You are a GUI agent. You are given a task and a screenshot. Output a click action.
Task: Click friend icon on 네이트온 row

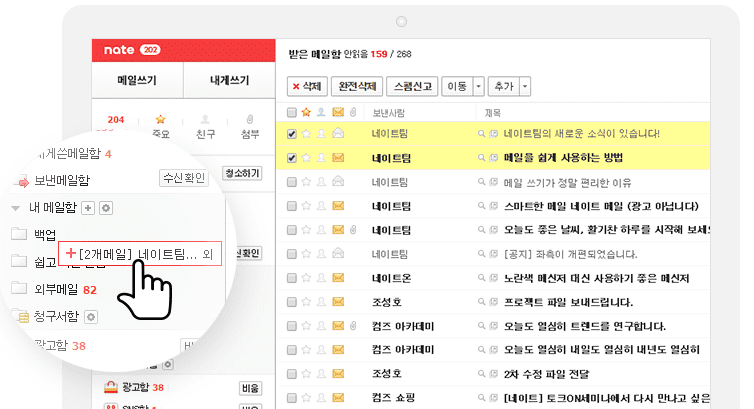[321, 278]
